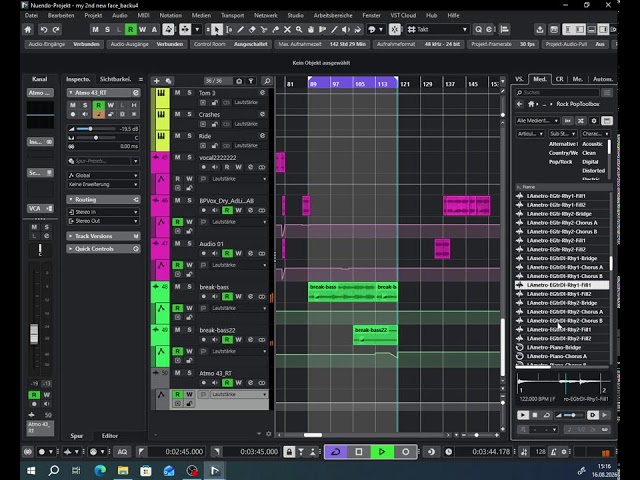The image size is (640, 480).
Task: Open the Hub home icon in toolbar
Action: [28, 29]
